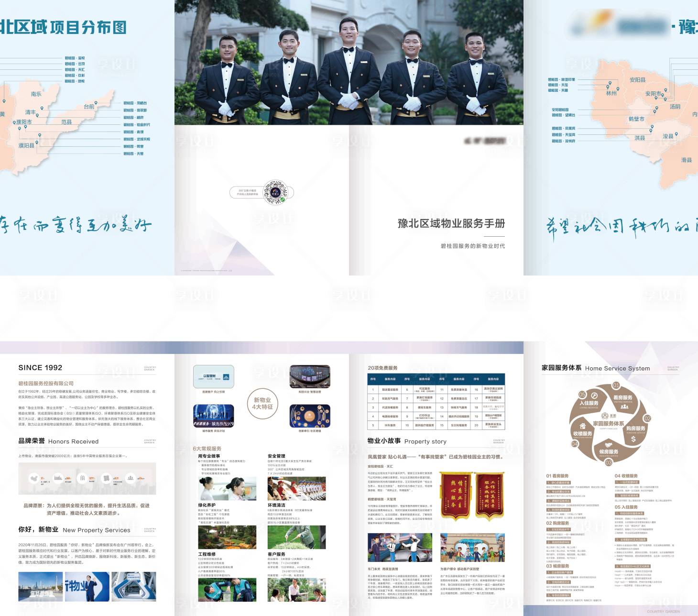Image resolution: width=698 pixels, height=616 pixels.
Task: Click the right red banner reading 工作认真负责
Action: pyautogui.click(x=490, y=496)
